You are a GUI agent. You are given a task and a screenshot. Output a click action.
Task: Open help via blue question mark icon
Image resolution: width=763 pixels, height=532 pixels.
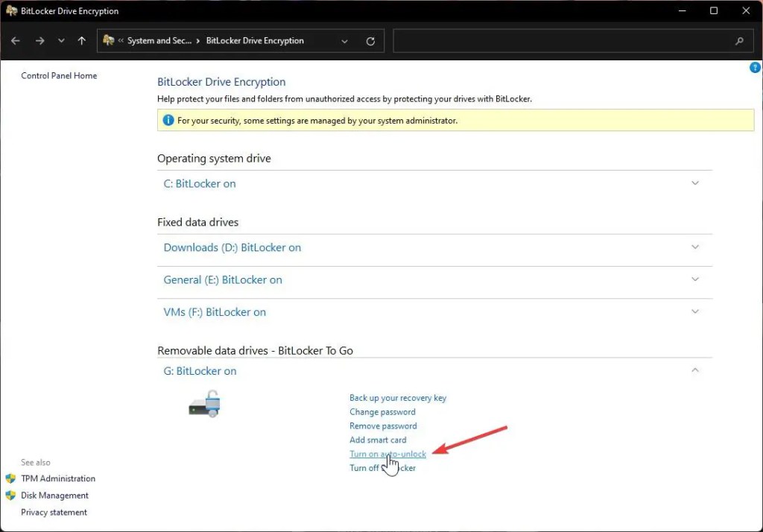click(x=755, y=67)
